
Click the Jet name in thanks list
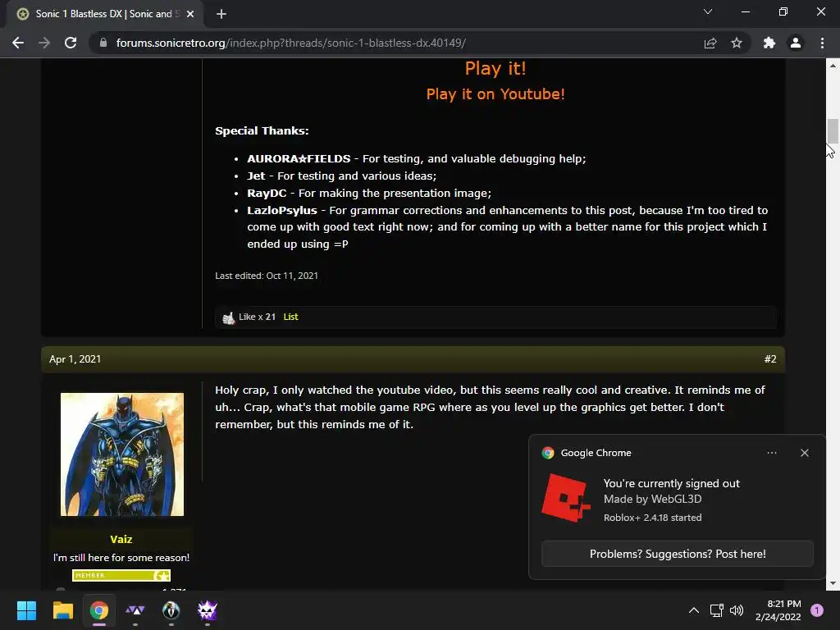coord(256,176)
